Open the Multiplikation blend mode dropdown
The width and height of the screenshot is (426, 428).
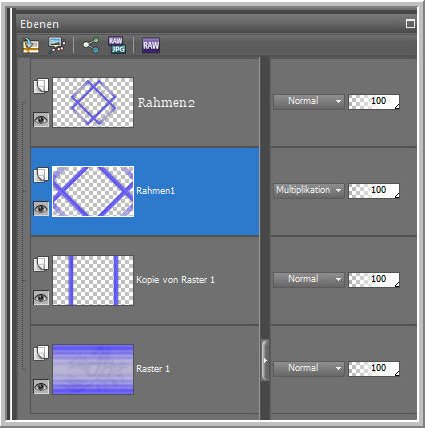(x=308, y=190)
